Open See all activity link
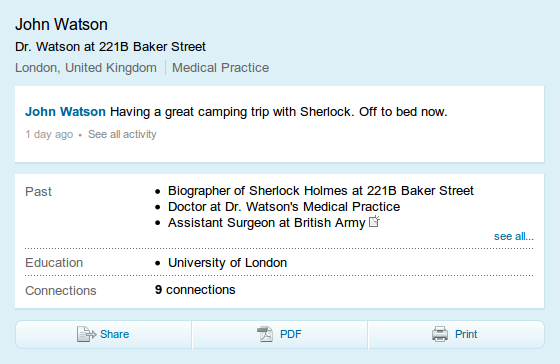Viewport: 560px width, 364px height. [122, 134]
